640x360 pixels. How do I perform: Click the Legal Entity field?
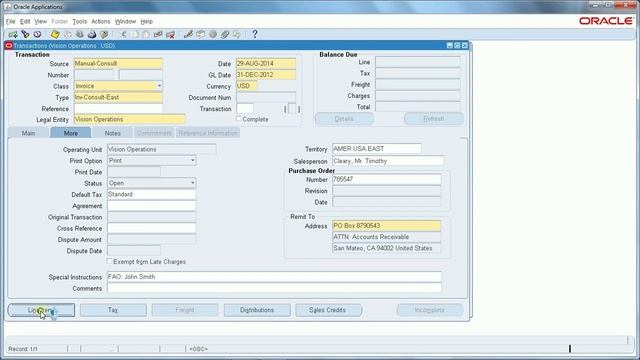click(129, 120)
